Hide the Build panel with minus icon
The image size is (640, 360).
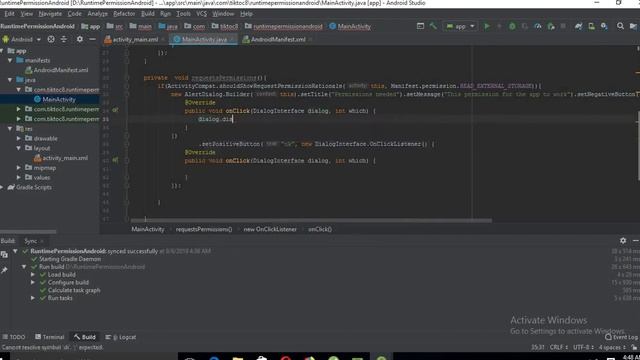636,240
